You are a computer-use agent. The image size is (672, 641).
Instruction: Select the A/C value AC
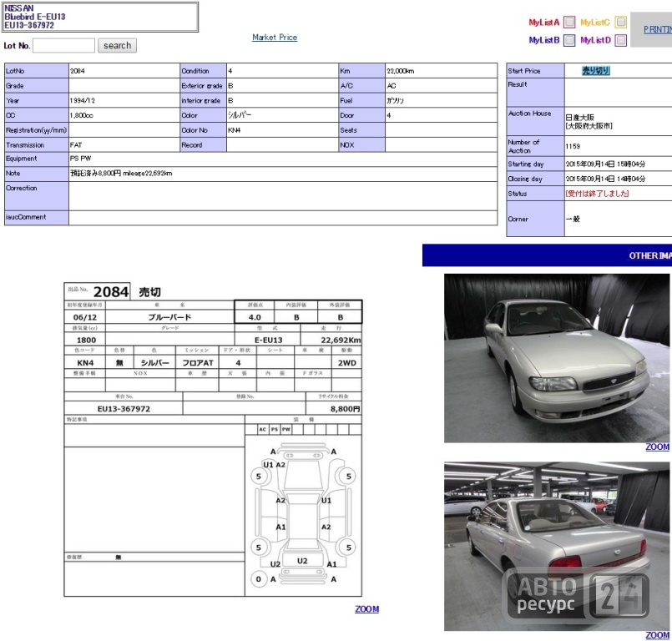(392, 86)
